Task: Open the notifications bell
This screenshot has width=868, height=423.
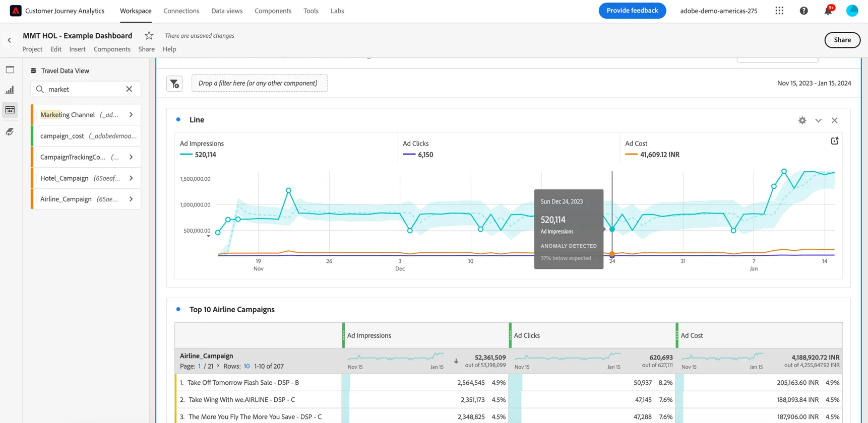Action: pos(828,11)
